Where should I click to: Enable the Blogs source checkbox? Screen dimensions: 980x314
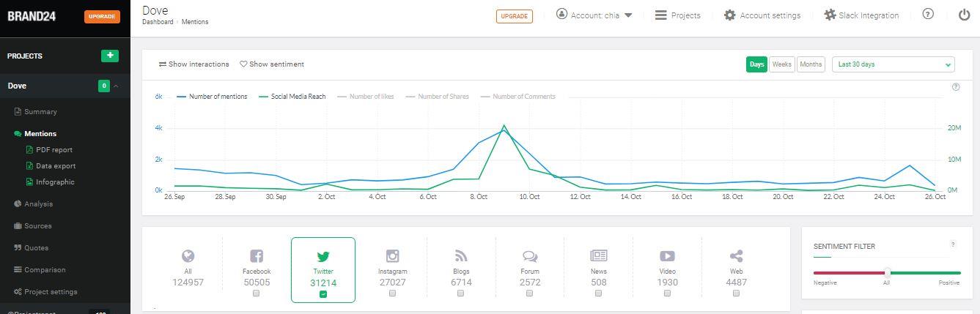click(460, 294)
